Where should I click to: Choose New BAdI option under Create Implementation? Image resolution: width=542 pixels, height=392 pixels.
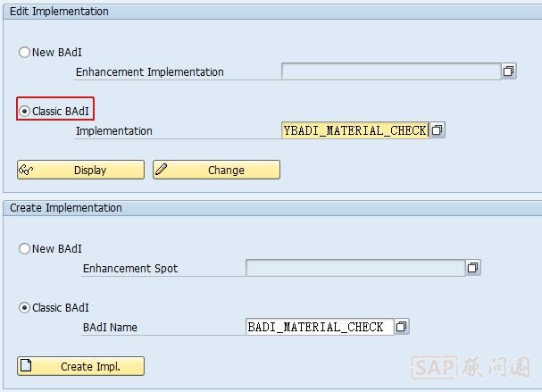[x=24, y=249]
